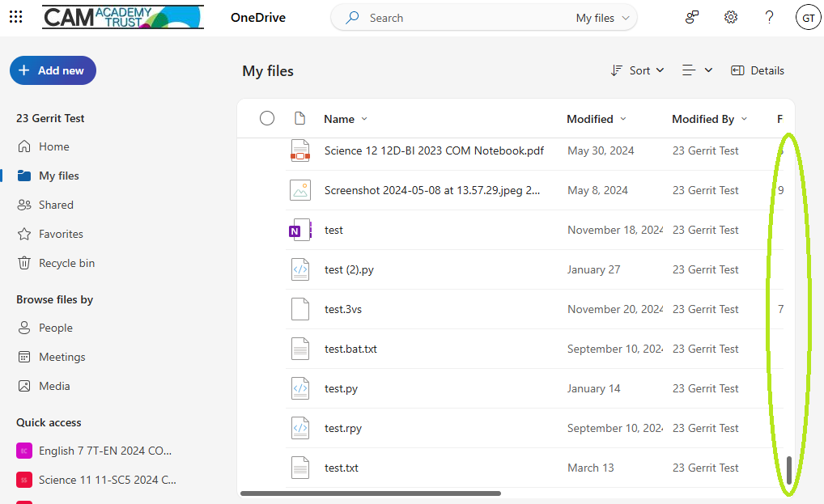Open the search scope My files dropdown
This screenshot has width=824, height=504.
coord(602,18)
